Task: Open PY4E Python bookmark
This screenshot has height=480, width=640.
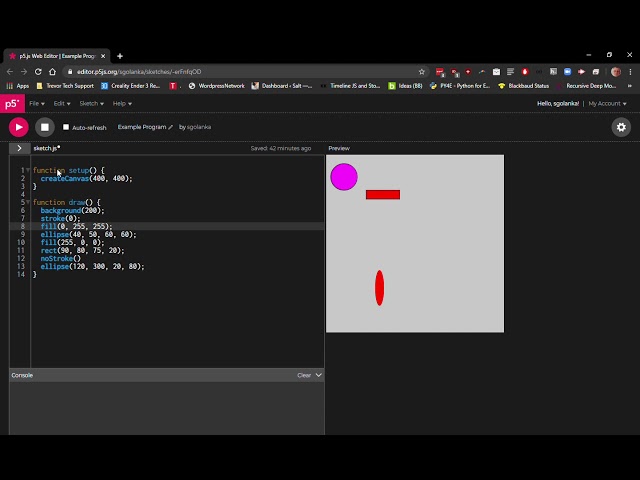Action: point(460,86)
